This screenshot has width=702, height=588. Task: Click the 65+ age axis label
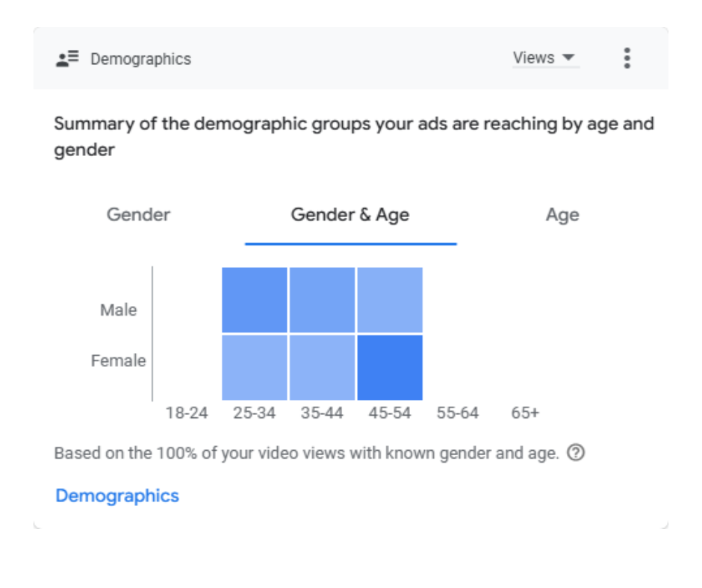tap(525, 413)
